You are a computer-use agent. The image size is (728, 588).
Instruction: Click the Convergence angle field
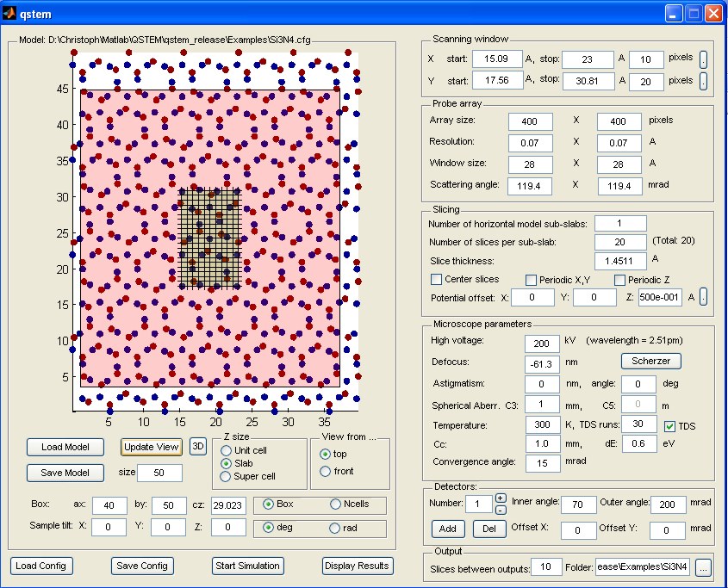point(543,463)
